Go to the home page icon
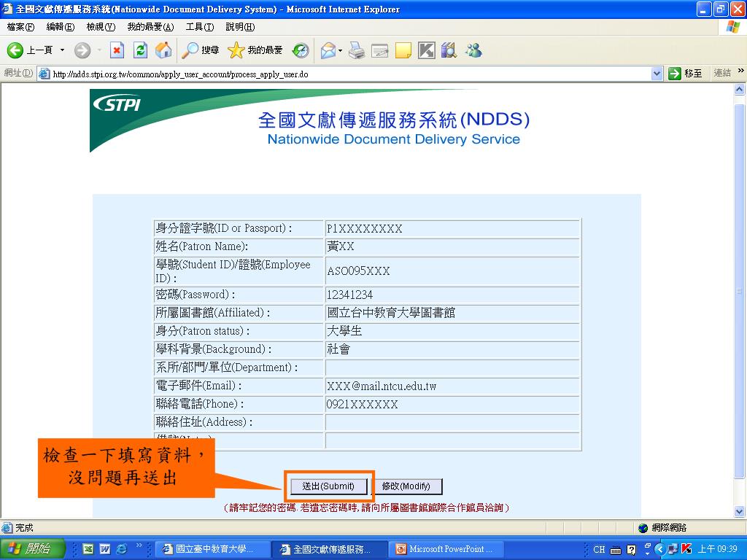This screenshot has height=560, width=747. pyautogui.click(x=163, y=50)
